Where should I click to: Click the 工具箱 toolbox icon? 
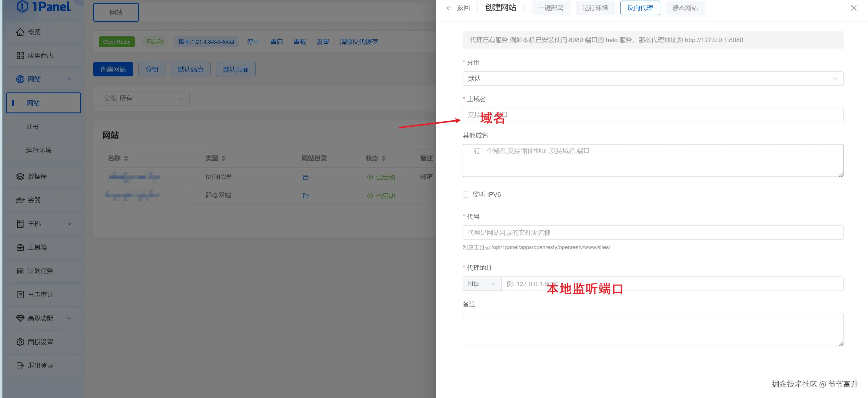pos(20,247)
